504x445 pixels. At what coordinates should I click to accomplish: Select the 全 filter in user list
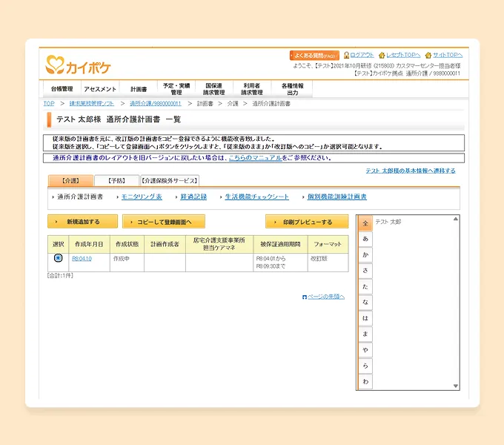coord(365,222)
